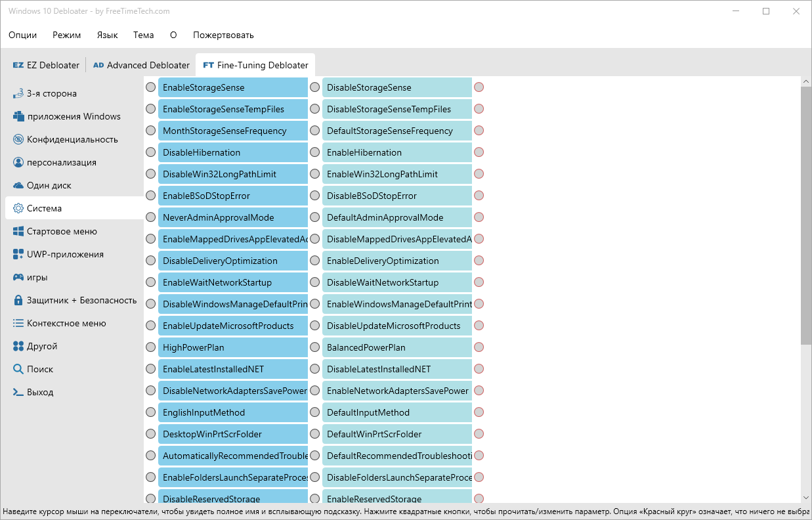Switch to the Advanced Debloater tab
Screen dimensions: 812x520
(x=141, y=65)
